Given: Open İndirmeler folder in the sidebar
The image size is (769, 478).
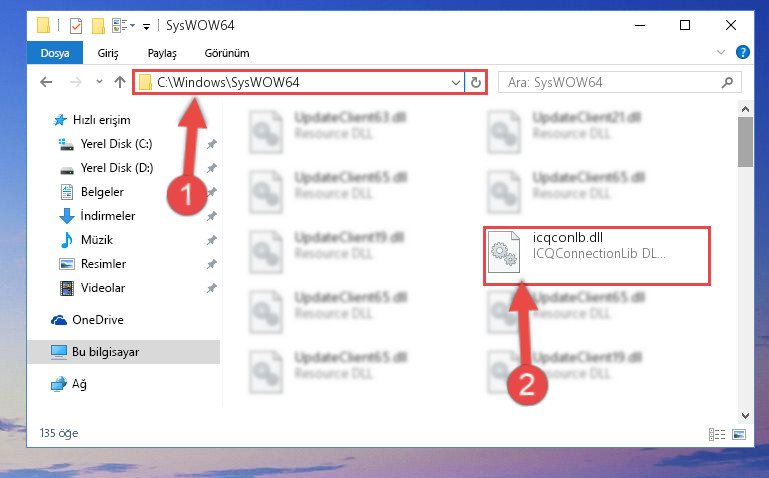Looking at the screenshot, I should [107, 216].
